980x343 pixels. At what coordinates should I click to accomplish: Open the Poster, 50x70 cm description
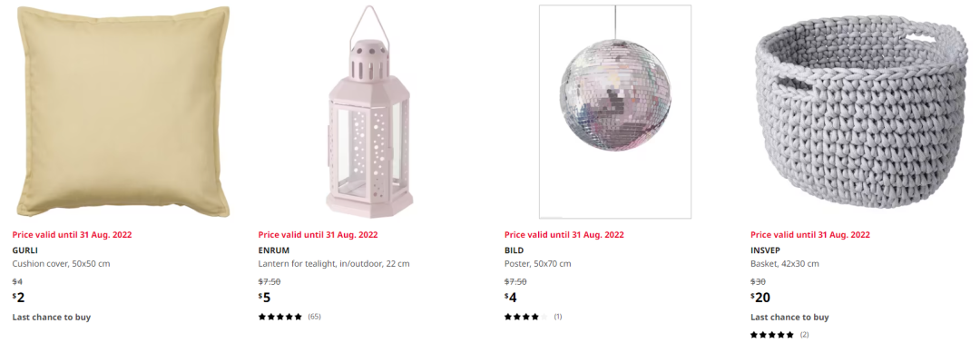(x=537, y=264)
